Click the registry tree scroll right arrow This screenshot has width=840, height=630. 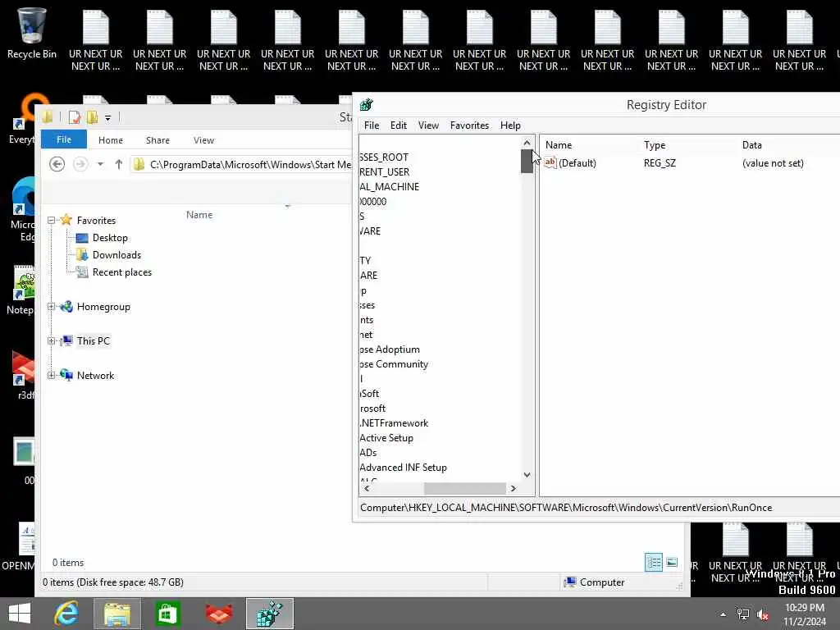(x=514, y=488)
